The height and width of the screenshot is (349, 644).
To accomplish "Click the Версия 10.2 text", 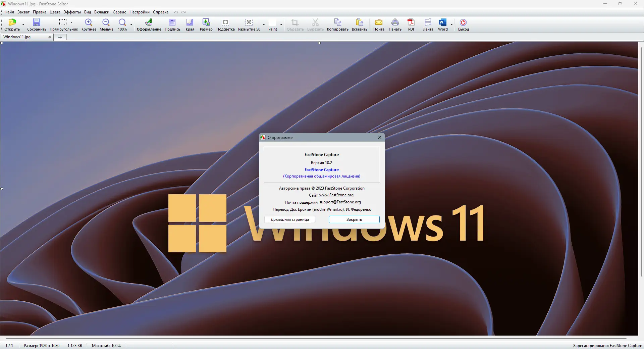I will tap(321, 163).
